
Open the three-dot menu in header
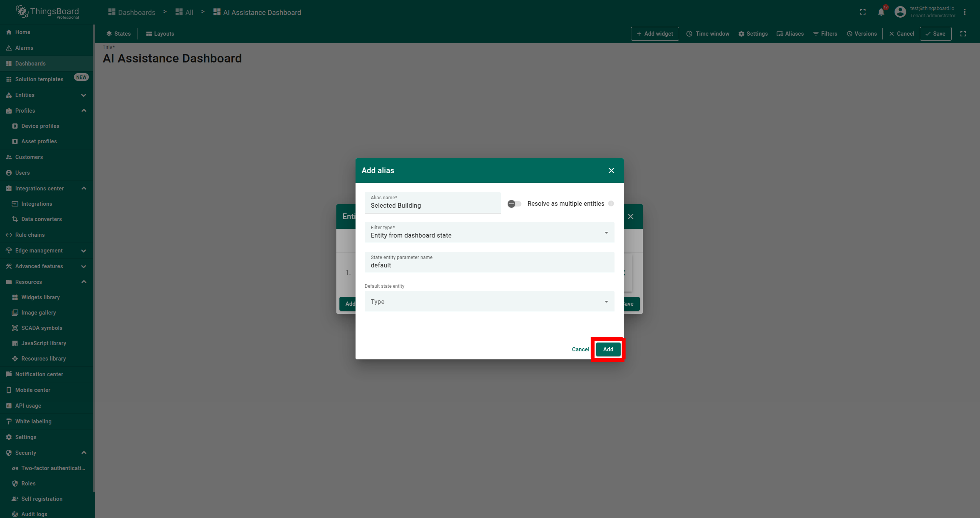point(965,12)
